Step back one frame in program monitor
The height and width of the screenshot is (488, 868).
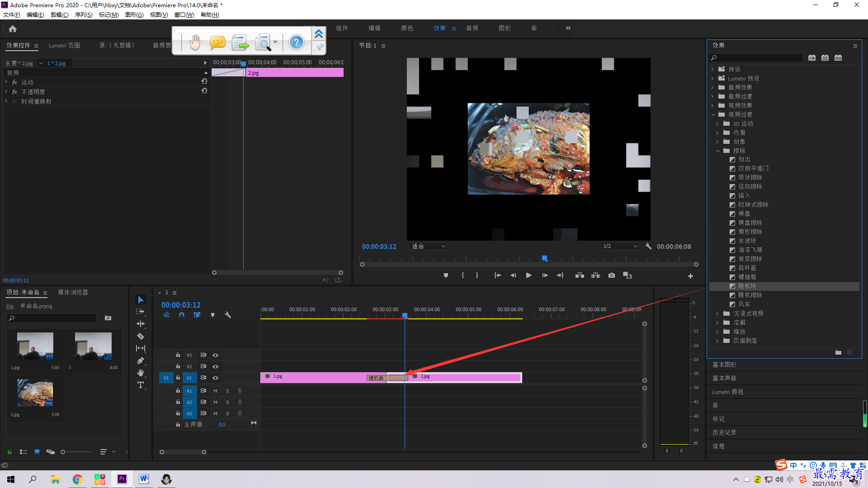point(513,275)
